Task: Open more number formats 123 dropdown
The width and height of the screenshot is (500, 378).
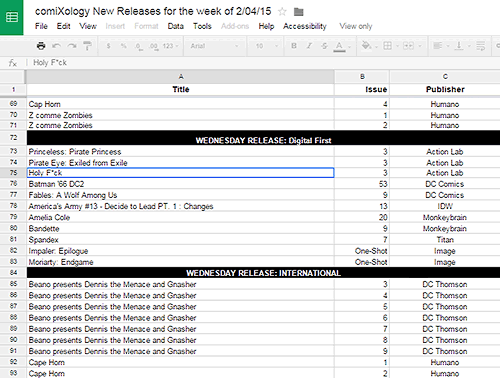Action: (171, 46)
